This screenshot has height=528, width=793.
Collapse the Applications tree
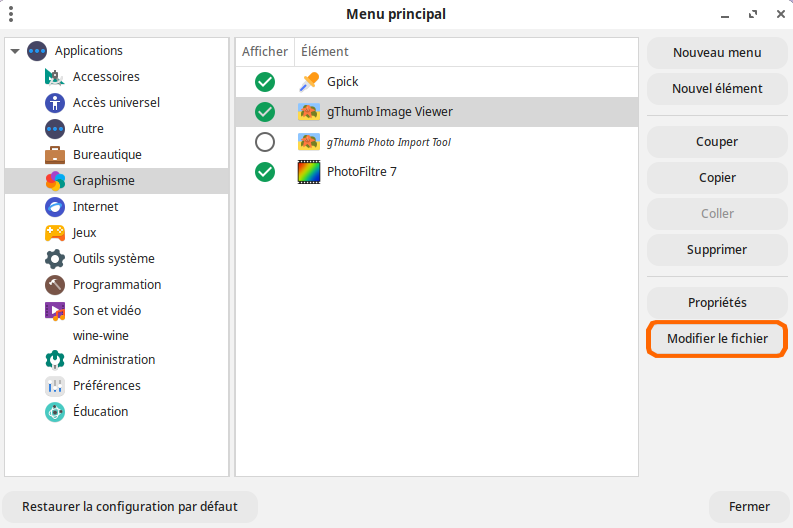pos(14,51)
